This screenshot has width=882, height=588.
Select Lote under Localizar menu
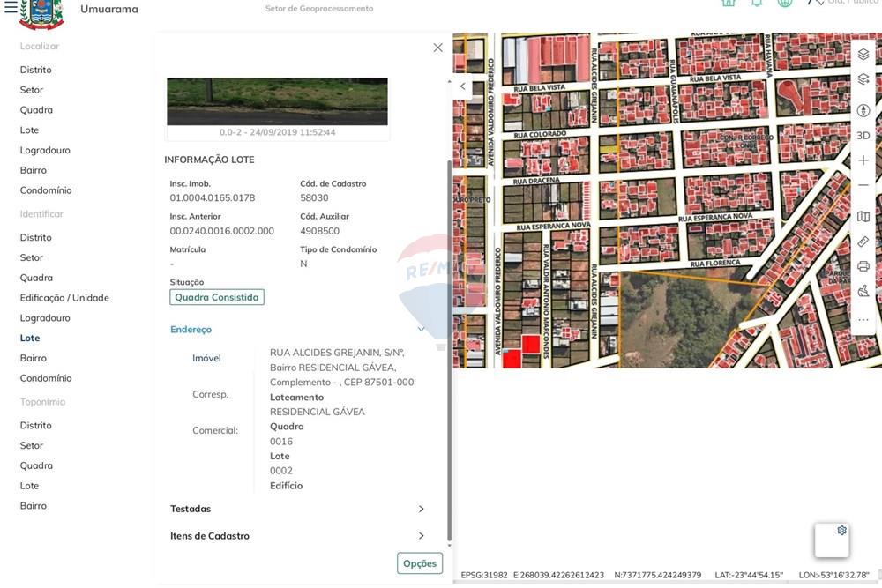29,129
